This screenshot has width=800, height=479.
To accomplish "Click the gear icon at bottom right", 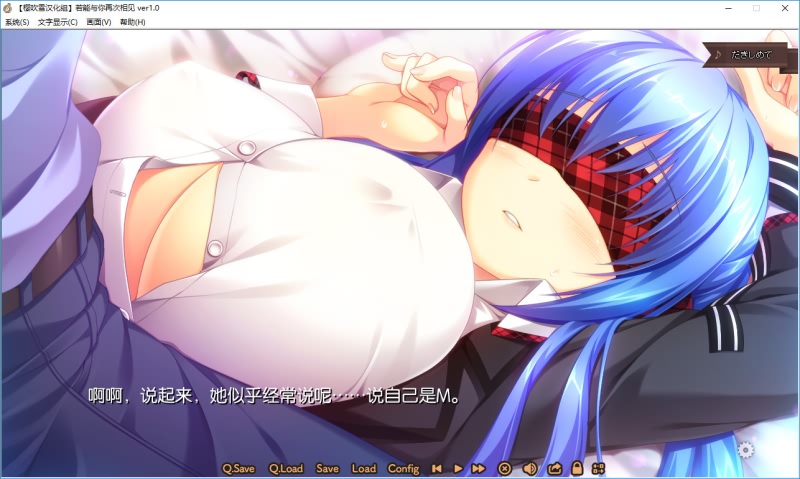I will (745, 450).
